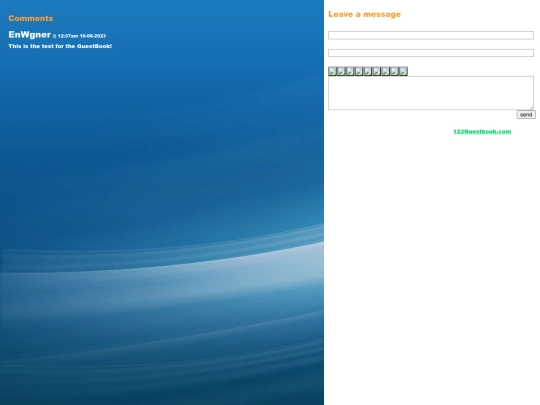
Task: Click the fifth (middle) emoticon icon
Action: click(x=368, y=71)
